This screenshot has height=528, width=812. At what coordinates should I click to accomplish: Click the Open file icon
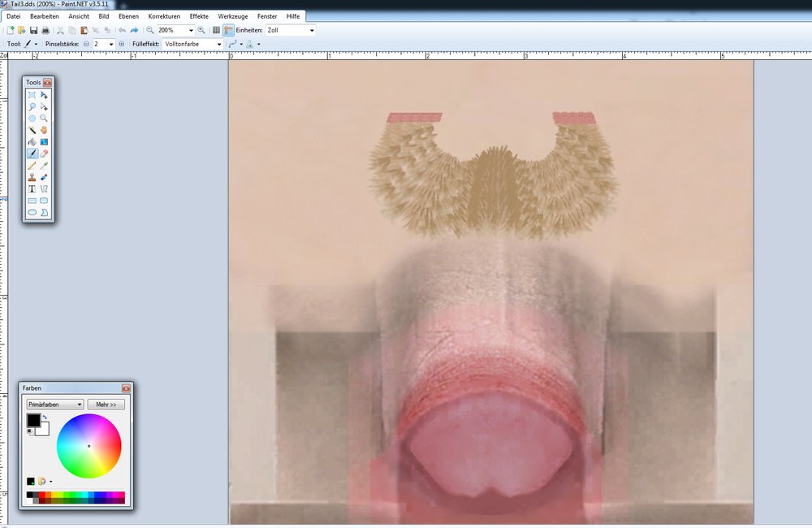pyautogui.click(x=22, y=31)
